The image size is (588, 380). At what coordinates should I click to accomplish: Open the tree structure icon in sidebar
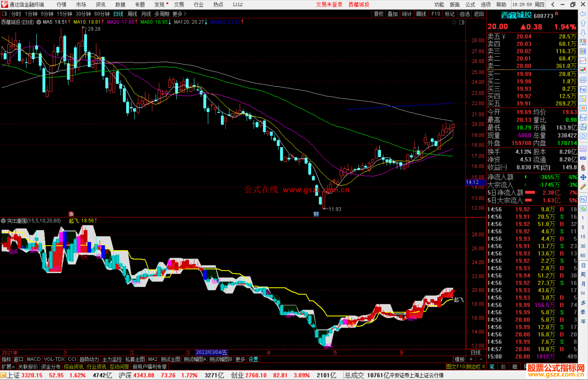[x=583, y=99]
